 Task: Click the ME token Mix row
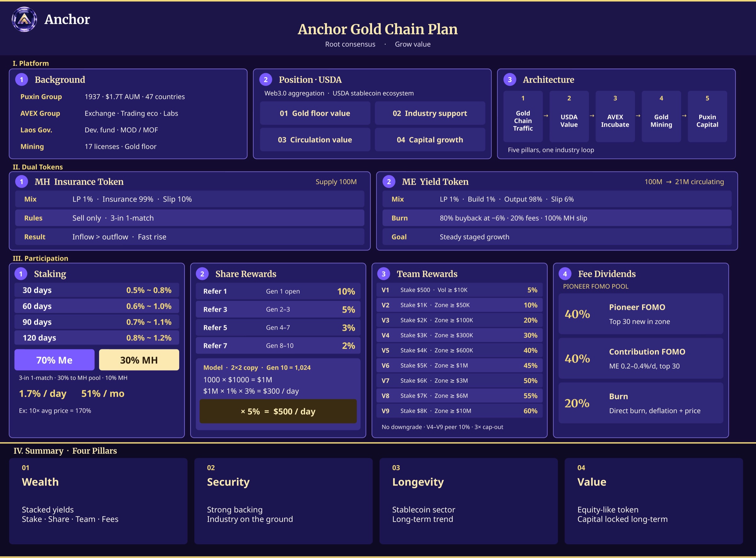557,199
